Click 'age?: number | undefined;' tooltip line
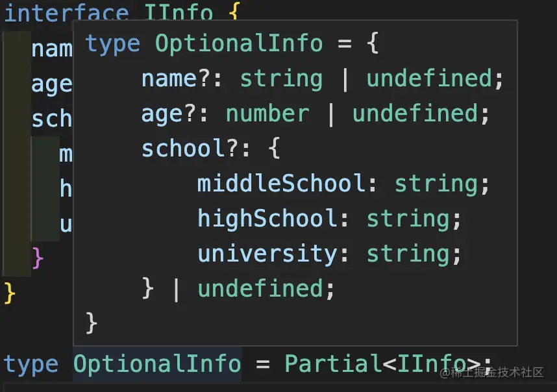The image size is (557, 392). tap(315, 114)
